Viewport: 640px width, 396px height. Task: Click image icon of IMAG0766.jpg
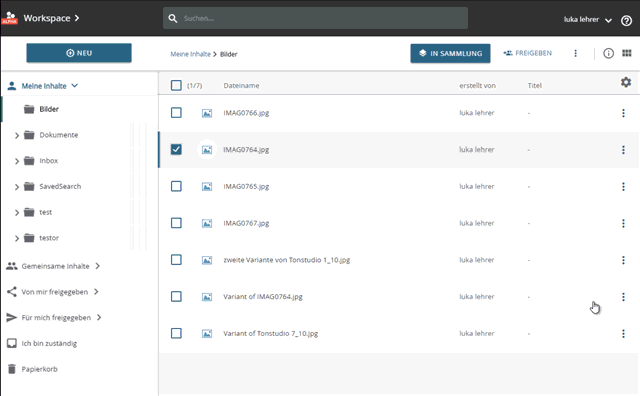[207, 113]
